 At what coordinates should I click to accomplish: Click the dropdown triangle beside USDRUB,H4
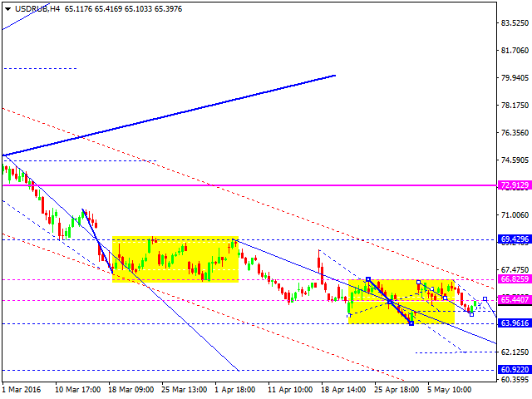tap(7, 9)
